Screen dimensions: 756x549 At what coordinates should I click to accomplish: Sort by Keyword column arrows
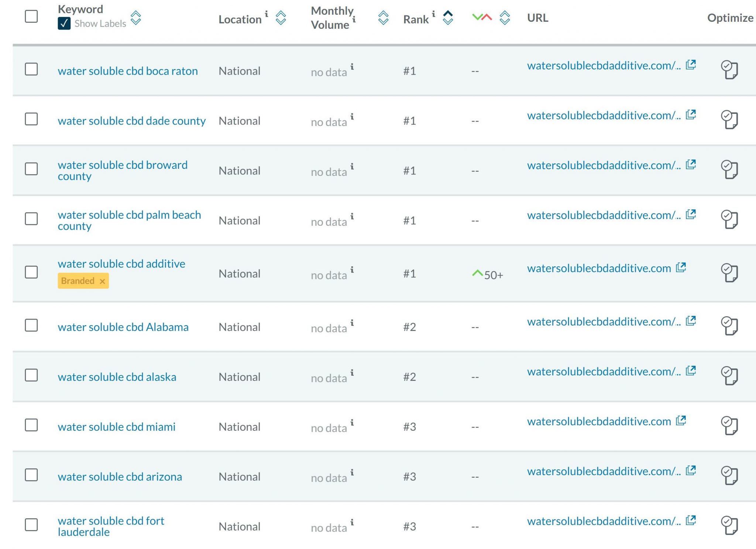[x=136, y=18]
